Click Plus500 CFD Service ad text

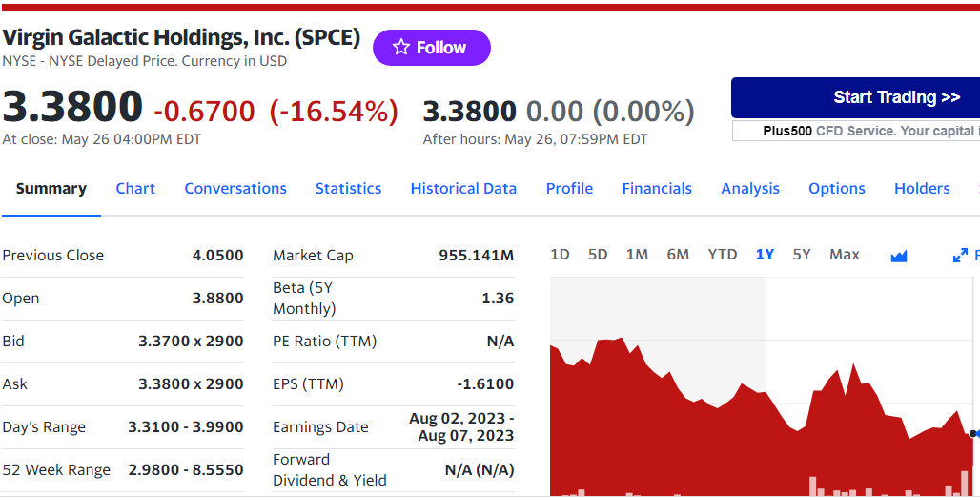(x=868, y=131)
